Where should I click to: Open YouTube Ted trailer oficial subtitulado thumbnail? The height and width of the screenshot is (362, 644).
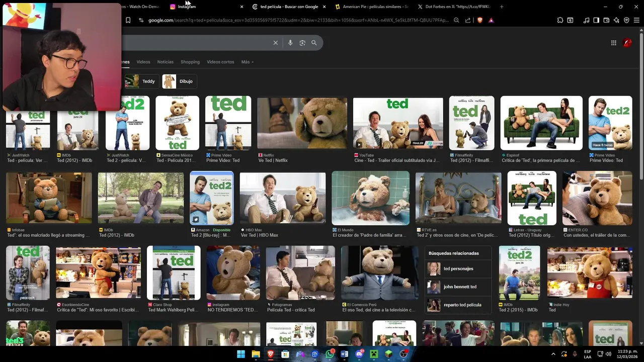pos(398,123)
